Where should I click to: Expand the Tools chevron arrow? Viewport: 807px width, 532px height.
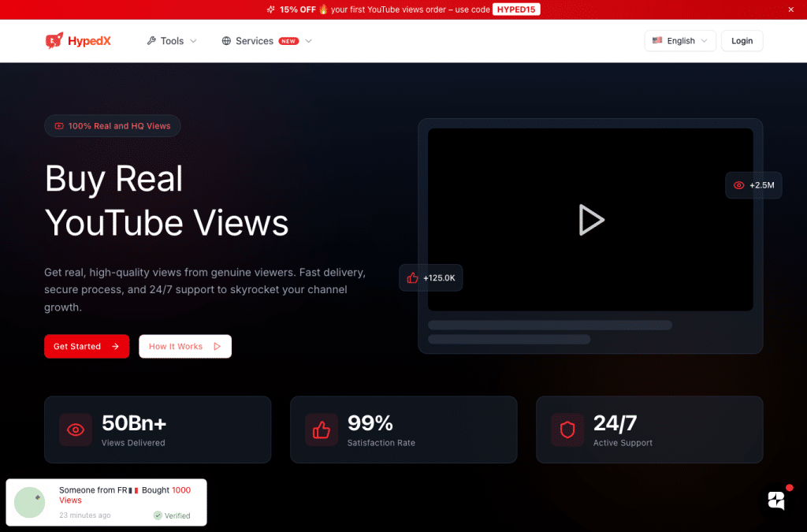click(194, 41)
